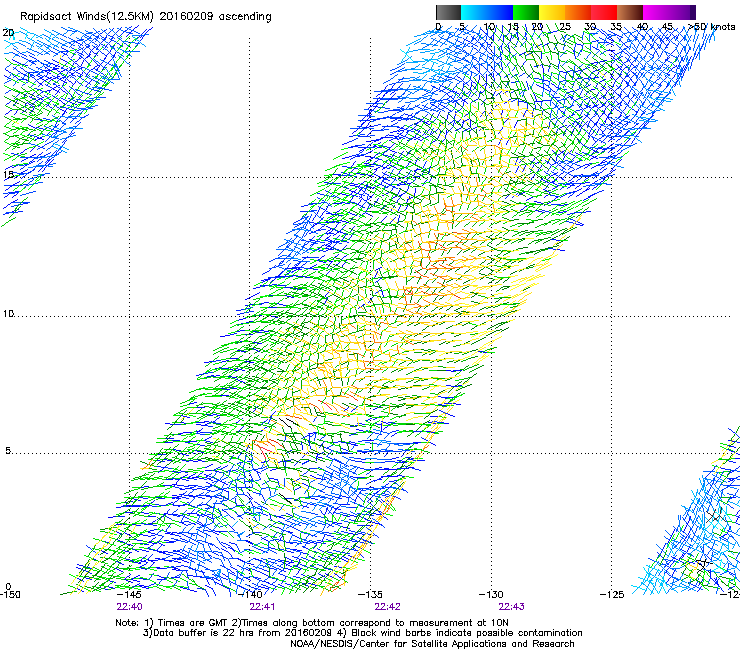
Task: Click the brown 35-40 knots color segment
Action: coord(630,12)
